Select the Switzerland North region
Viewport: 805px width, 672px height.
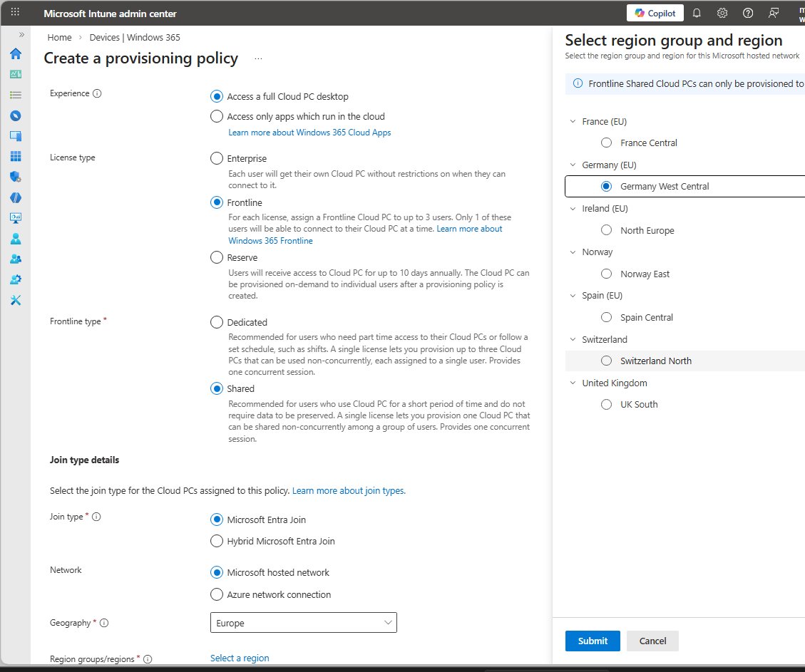pos(607,361)
